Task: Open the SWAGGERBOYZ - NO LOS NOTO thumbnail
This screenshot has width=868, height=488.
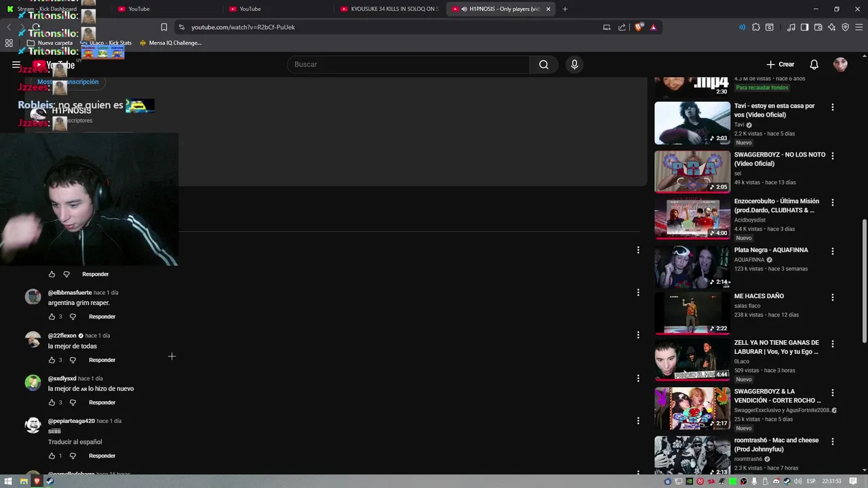Action: click(x=692, y=171)
